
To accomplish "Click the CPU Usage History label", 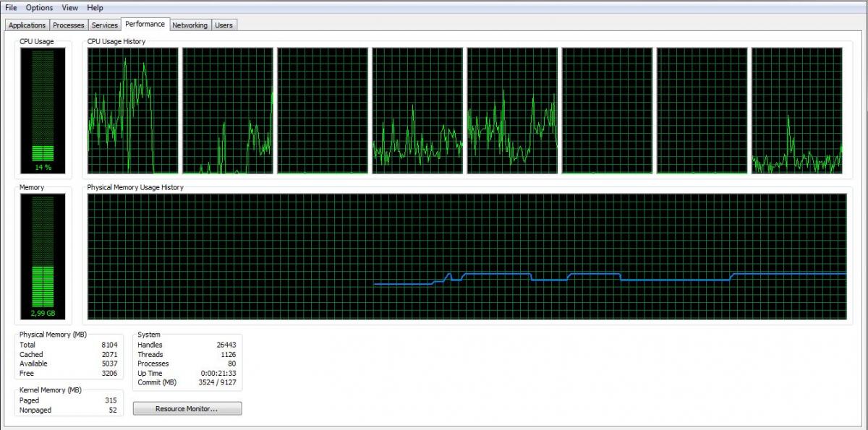I will 116,41.
